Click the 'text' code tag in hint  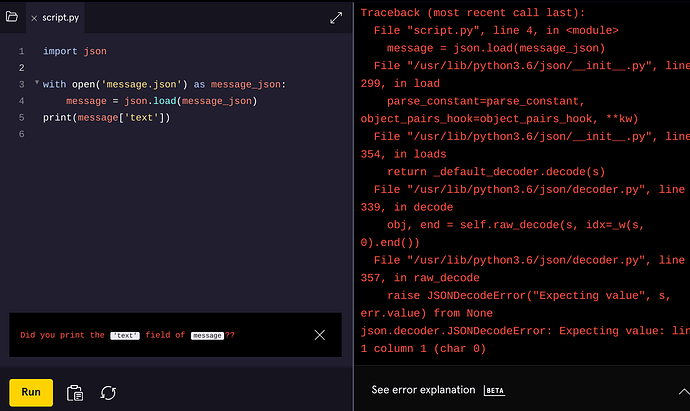click(x=125, y=336)
